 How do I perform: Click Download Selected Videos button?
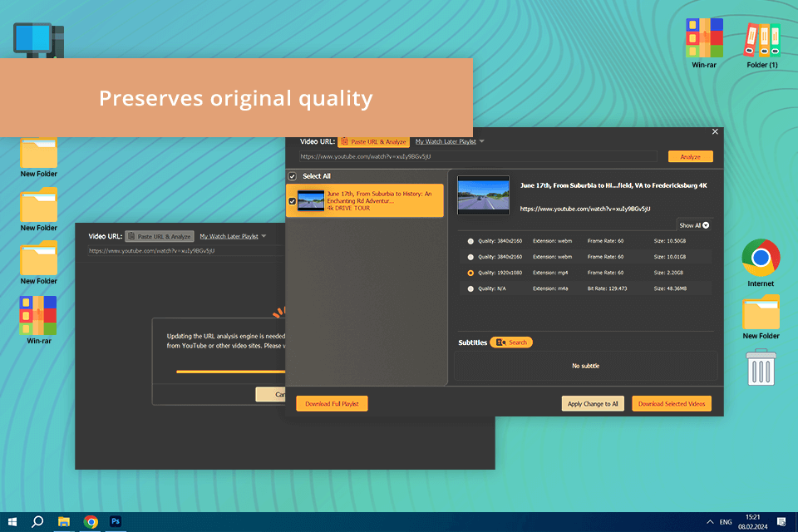[x=672, y=404]
